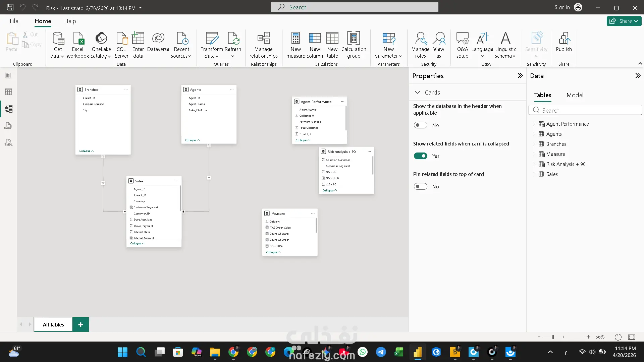644x362 pixels.
Task: Select the Tables tab in Data pane
Action: (x=543, y=95)
